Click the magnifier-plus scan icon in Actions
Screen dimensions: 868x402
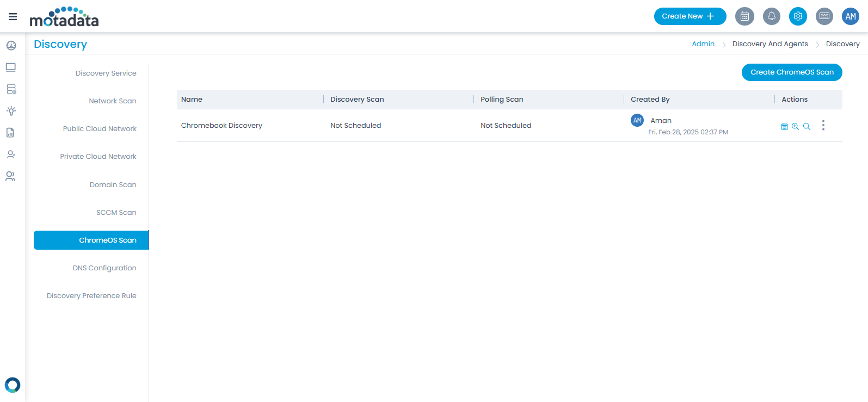click(795, 127)
